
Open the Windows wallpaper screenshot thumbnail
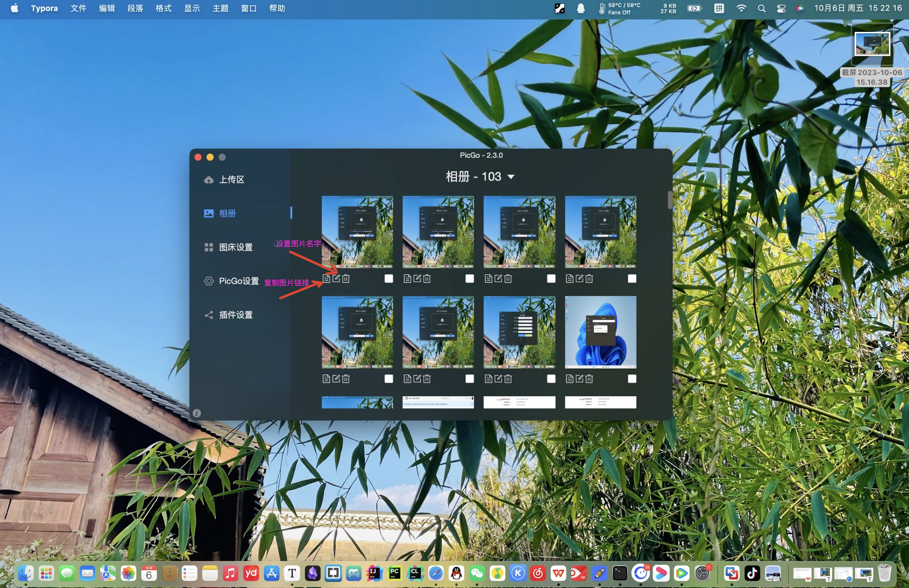tap(600, 332)
